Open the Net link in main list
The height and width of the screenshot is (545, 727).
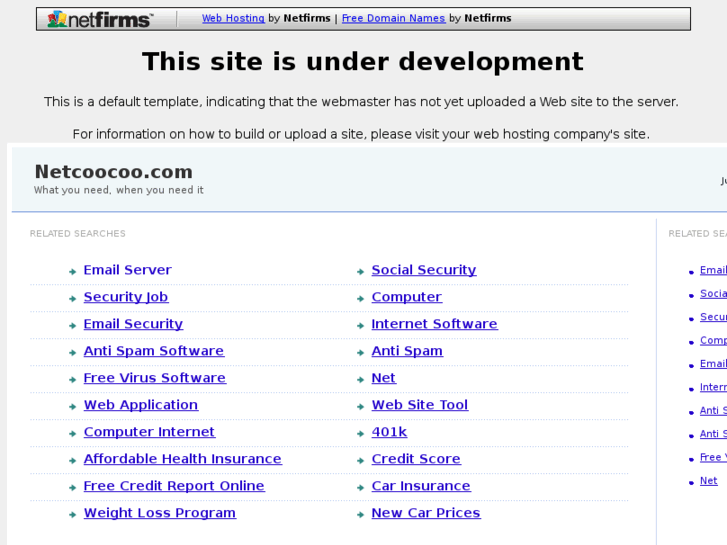383,378
